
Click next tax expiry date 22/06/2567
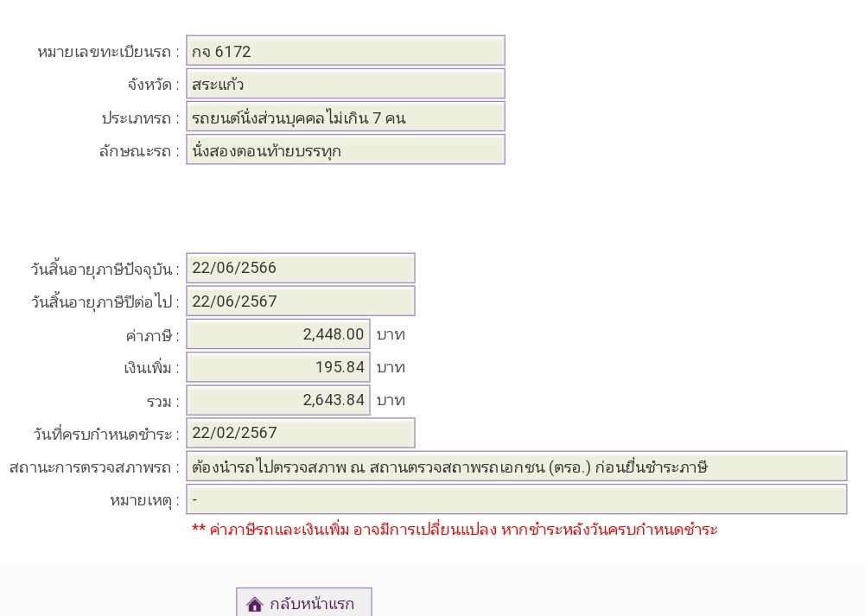coord(301,302)
